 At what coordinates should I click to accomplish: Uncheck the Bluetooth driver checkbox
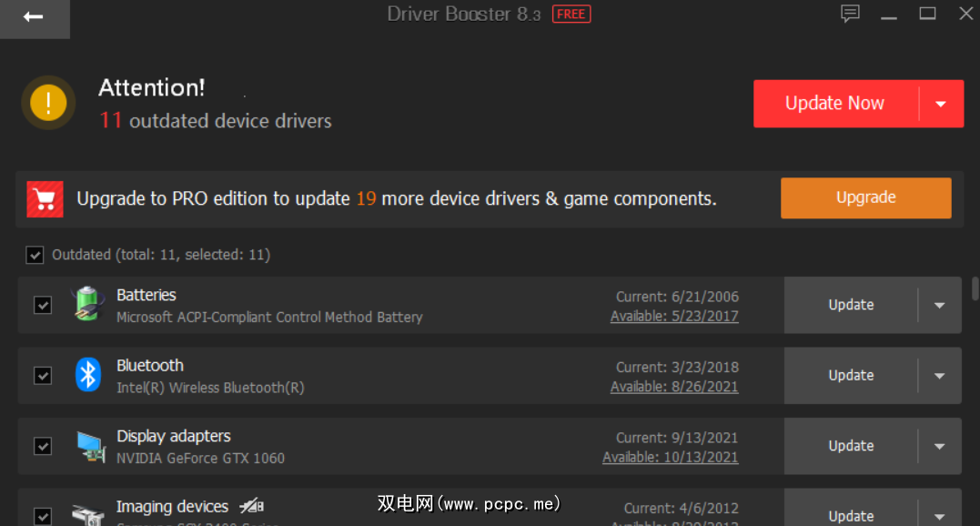pos(43,376)
